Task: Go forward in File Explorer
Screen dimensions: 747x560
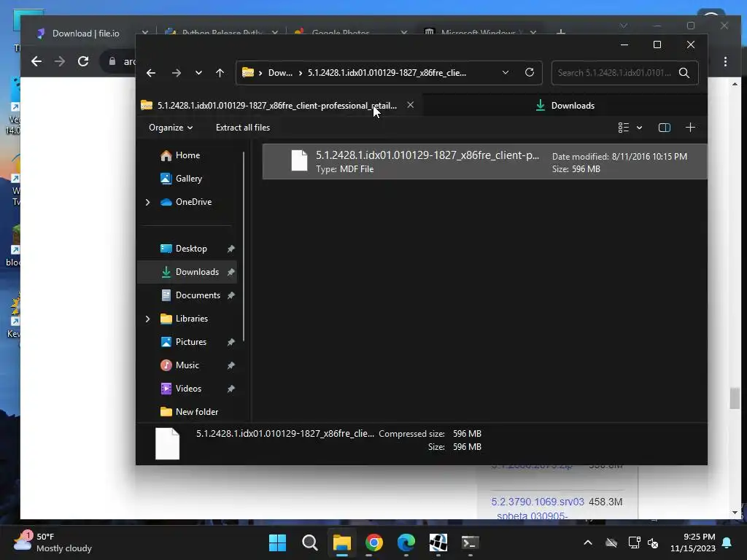Action: pos(177,73)
